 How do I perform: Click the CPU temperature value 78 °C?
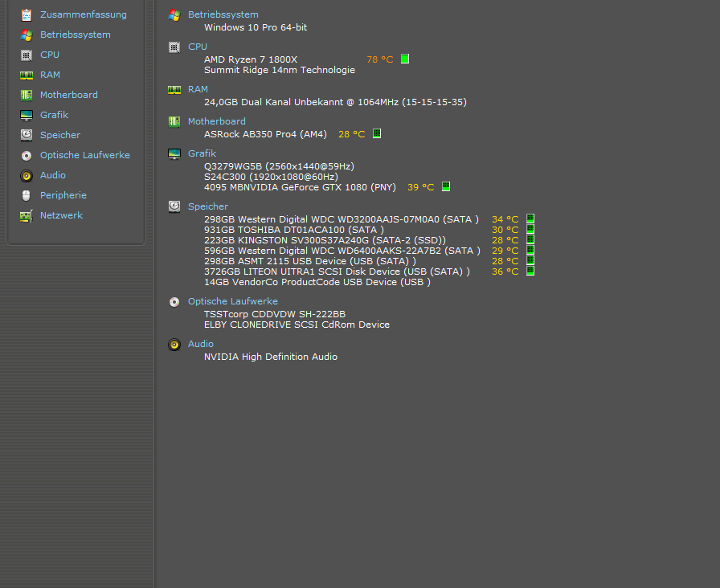click(x=380, y=59)
